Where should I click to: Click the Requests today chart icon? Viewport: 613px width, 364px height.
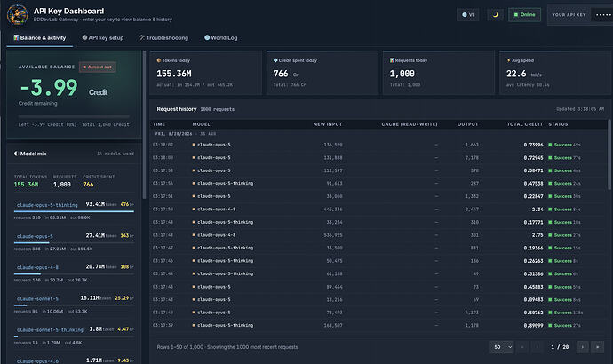pos(392,60)
